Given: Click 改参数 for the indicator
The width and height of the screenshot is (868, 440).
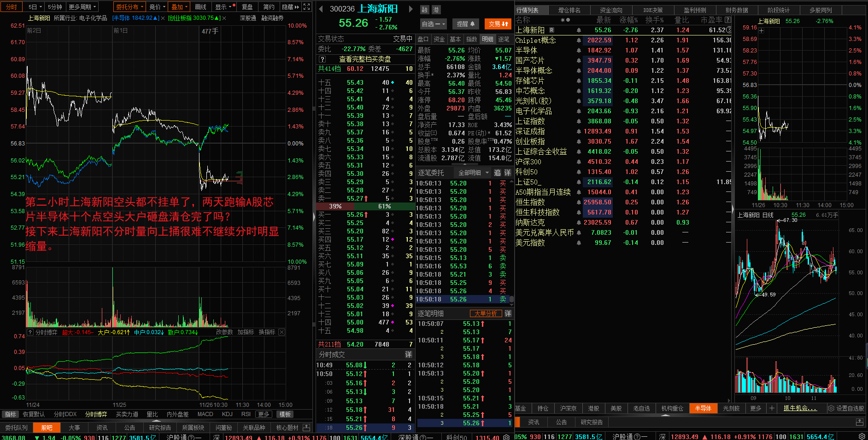Looking at the screenshot, I should point(224,332).
